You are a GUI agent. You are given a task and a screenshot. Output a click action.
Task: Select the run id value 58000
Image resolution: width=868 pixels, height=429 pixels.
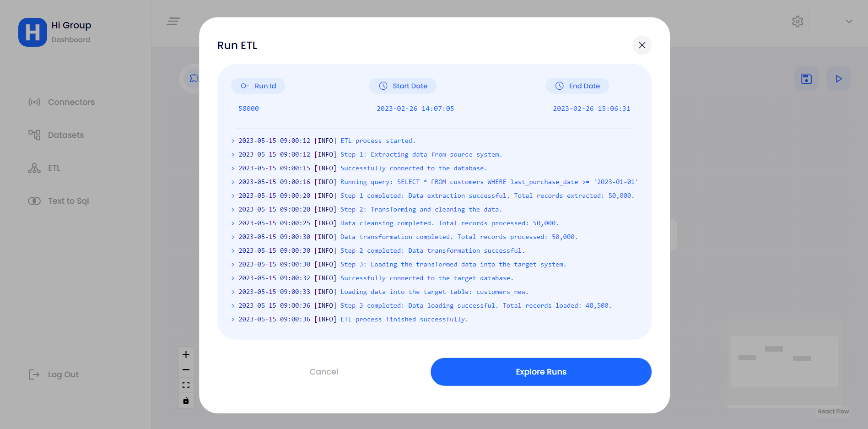coord(248,109)
